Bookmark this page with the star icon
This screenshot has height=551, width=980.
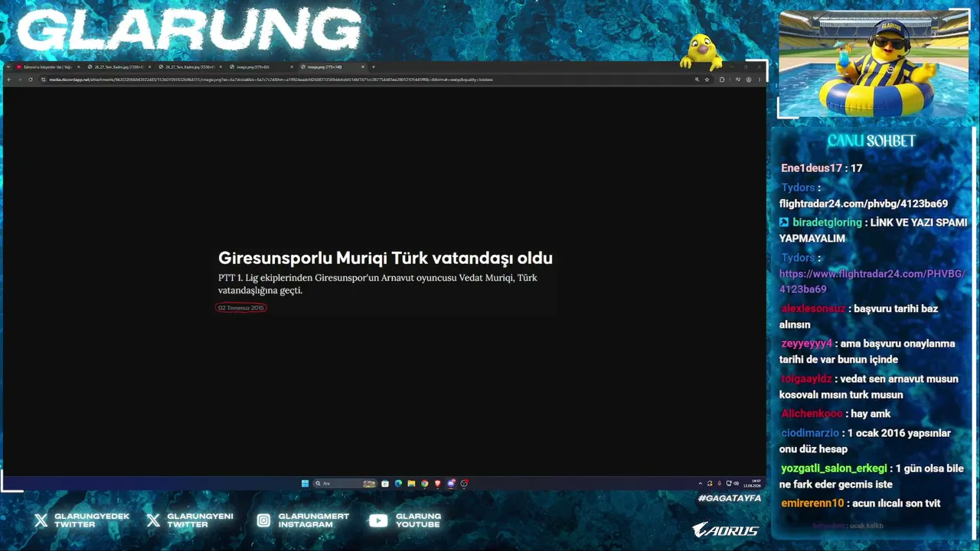(707, 80)
